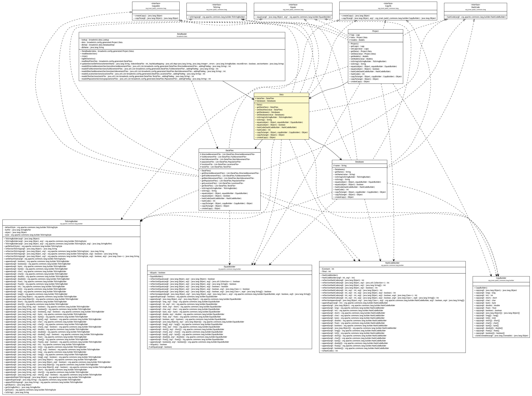Click the logDbStatistics() method in DataReader

coord(88,59)
